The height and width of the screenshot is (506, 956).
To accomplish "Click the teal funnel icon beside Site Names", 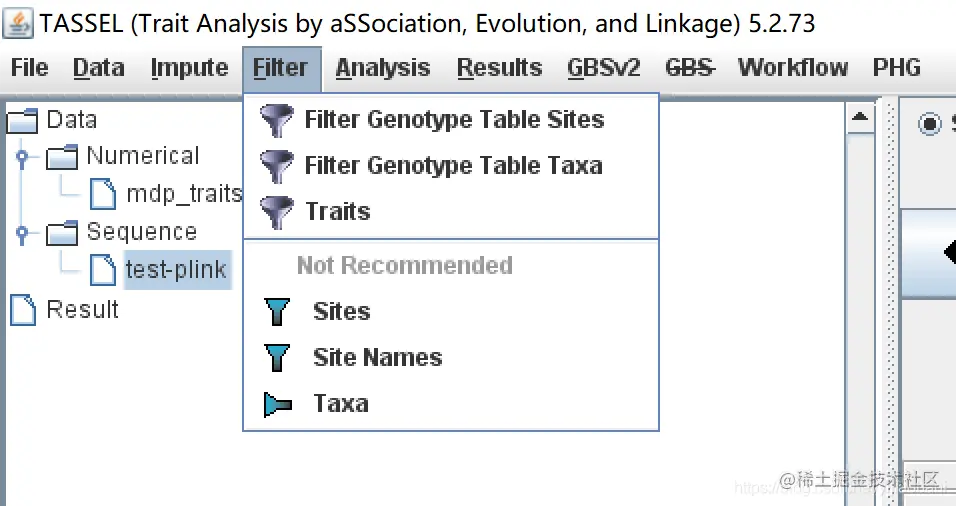I will (x=277, y=358).
